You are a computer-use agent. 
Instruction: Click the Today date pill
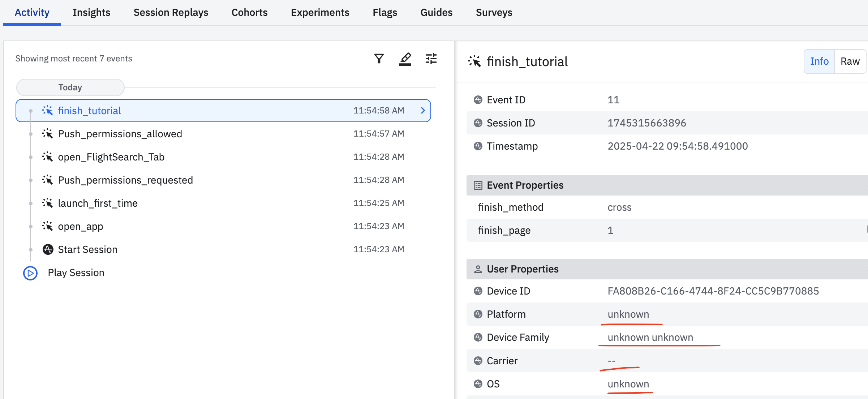point(70,87)
